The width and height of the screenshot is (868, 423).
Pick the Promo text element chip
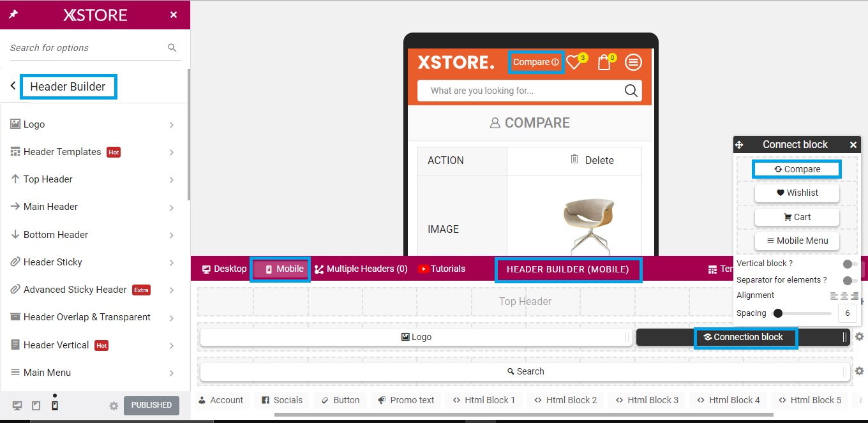405,400
